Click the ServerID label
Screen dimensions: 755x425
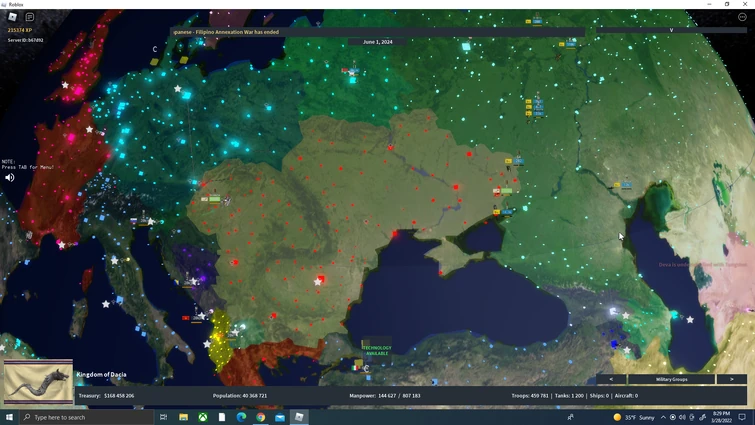click(26, 40)
